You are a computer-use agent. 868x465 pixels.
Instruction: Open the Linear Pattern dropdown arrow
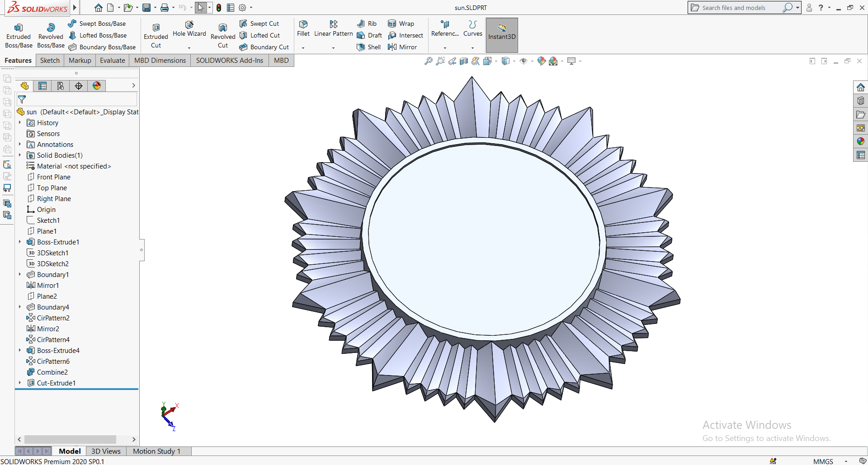click(333, 48)
